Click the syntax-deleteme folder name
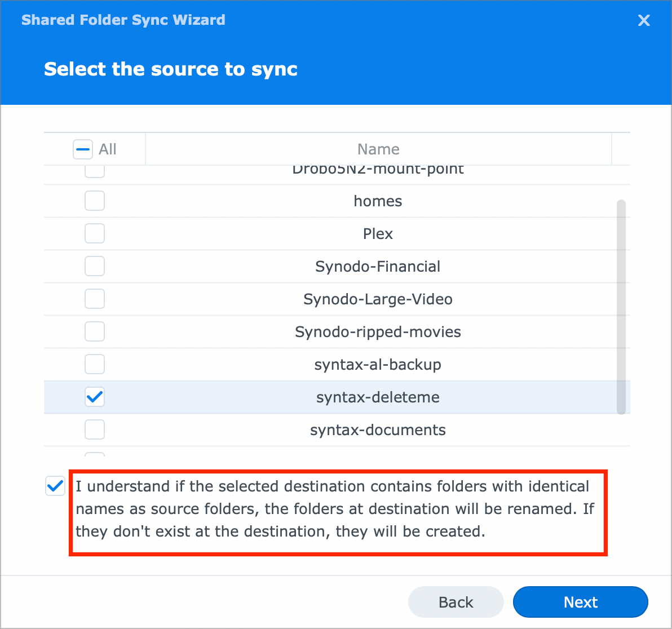Image resolution: width=672 pixels, height=629 pixels. 378,397
